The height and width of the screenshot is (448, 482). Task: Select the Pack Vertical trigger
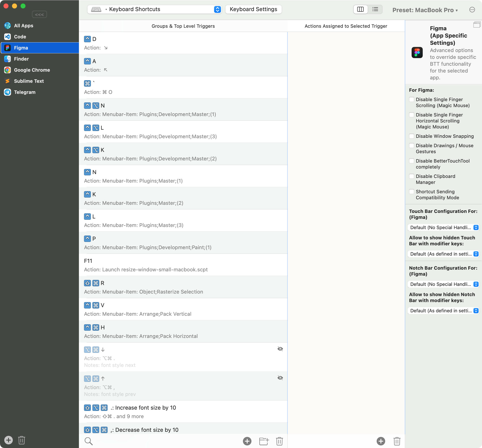183,309
